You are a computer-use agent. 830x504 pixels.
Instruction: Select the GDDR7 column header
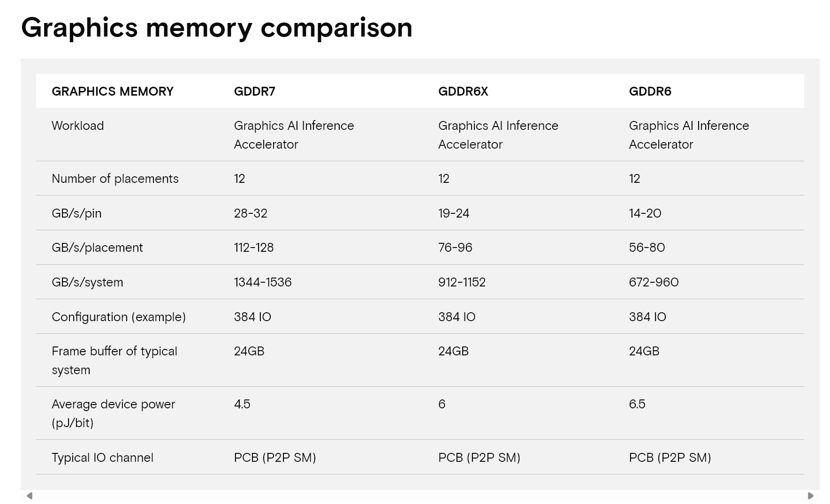tap(255, 91)
